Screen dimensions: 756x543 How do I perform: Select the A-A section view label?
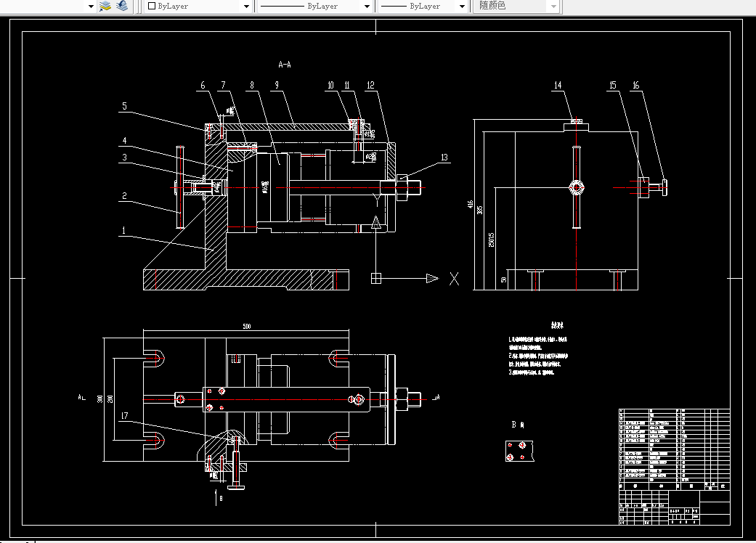pyautogui.click(x=285, y=64)
